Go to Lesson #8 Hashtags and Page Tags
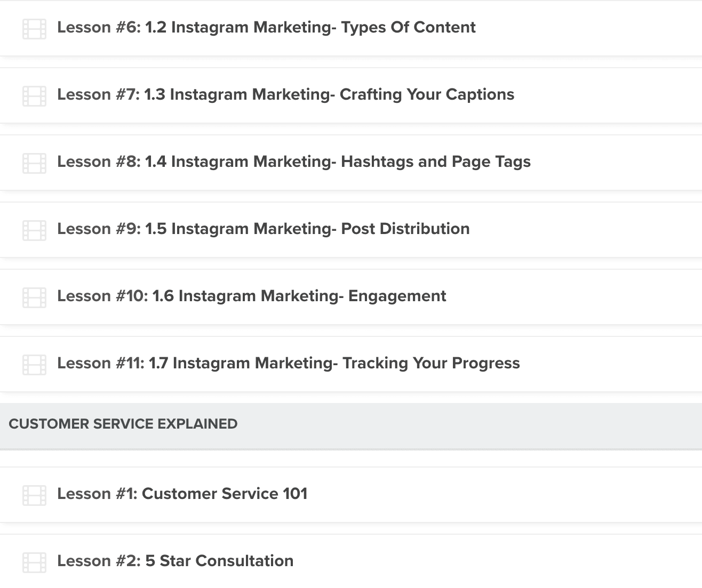Viewport: 702px width, 588px height. 294,162
